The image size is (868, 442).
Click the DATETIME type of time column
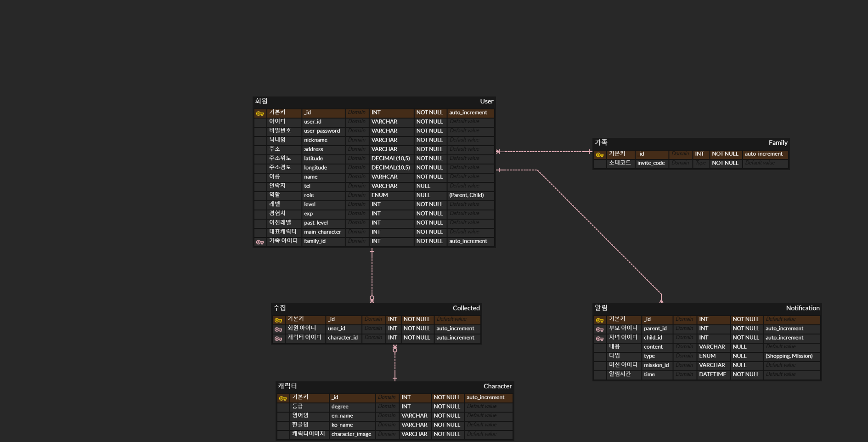(712, 374)
